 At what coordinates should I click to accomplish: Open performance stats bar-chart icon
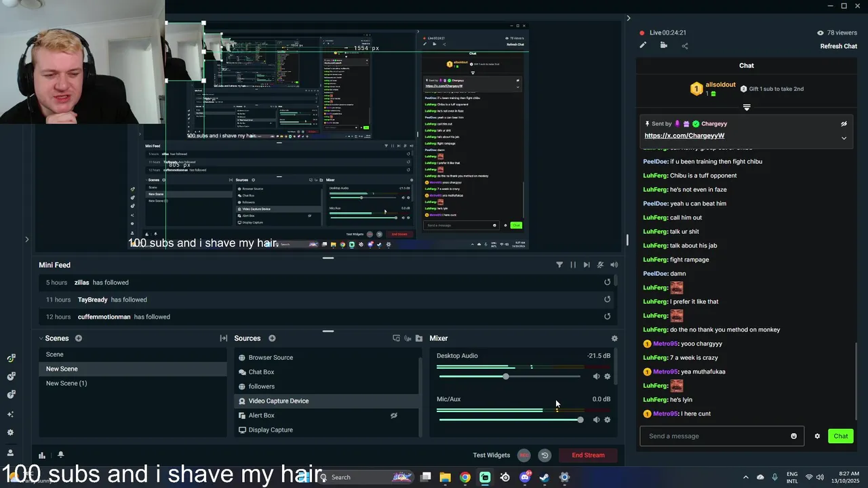click(x=42, y=455)
